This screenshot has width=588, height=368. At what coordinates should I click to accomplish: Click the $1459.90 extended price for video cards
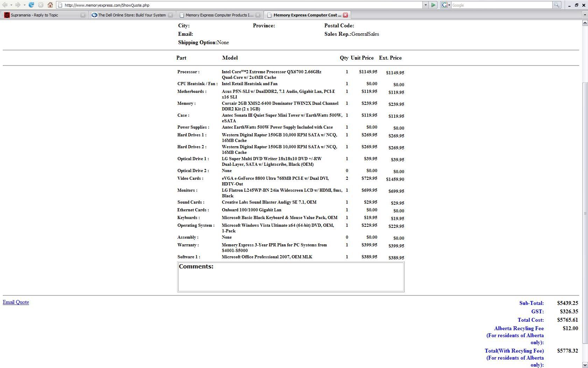tap(395, 179)
